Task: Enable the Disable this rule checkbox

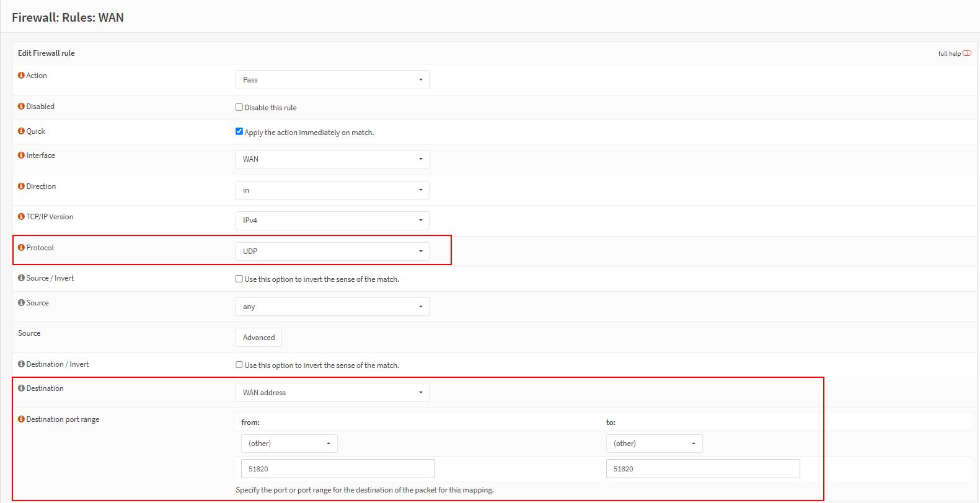Action: (x=239, y=107)
